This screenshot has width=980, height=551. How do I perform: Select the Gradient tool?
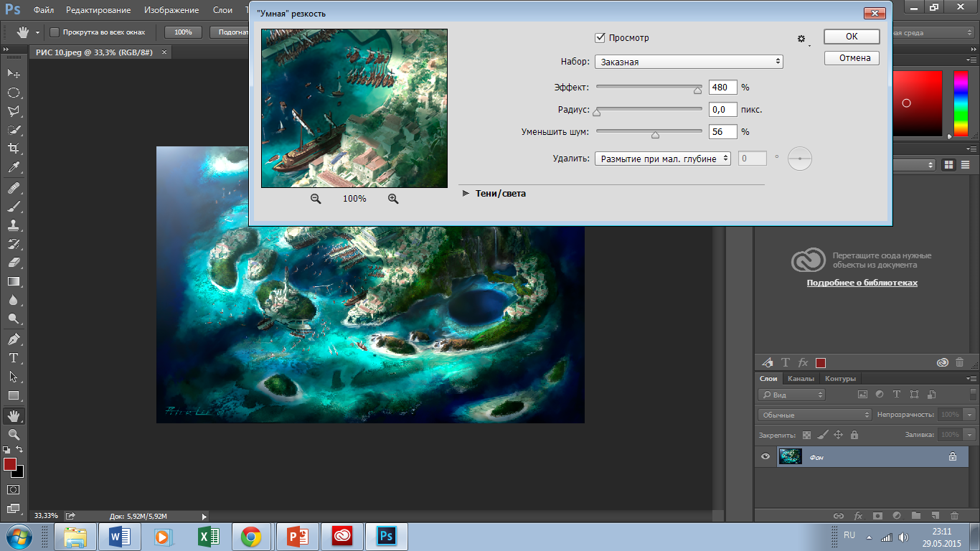pos(14,281)
